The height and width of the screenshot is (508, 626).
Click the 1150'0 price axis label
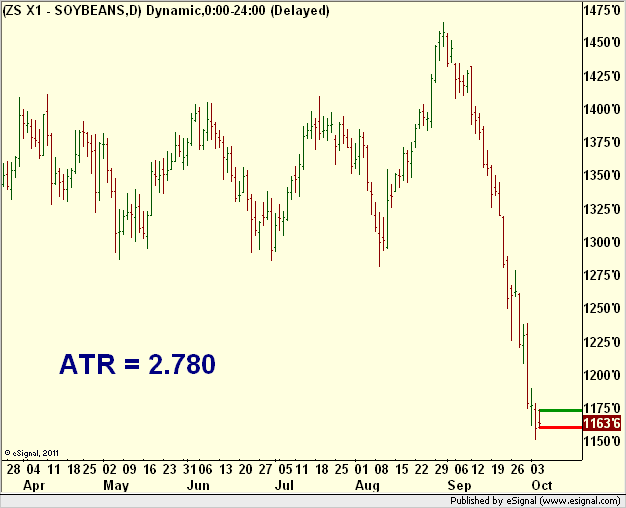603,441
